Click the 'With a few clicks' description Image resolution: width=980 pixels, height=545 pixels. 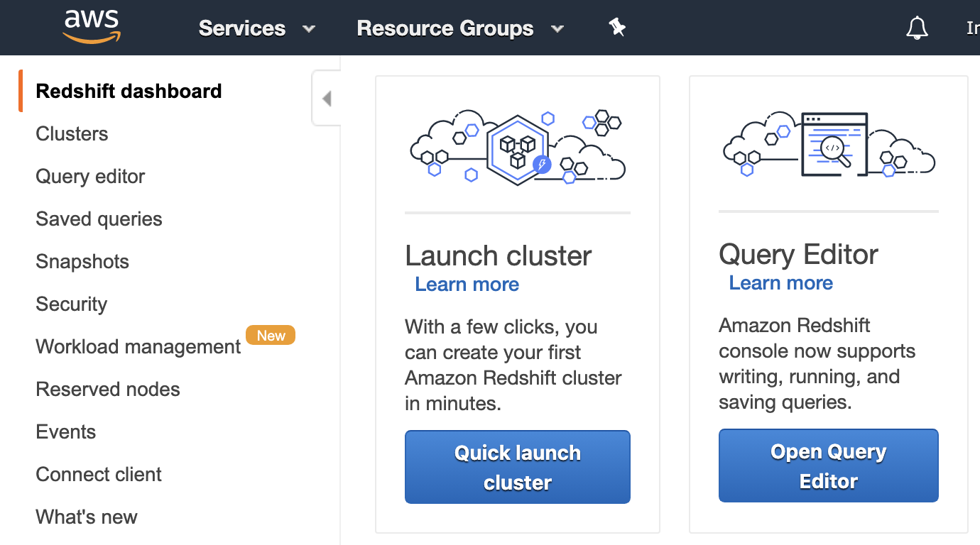tap(513, 365)
